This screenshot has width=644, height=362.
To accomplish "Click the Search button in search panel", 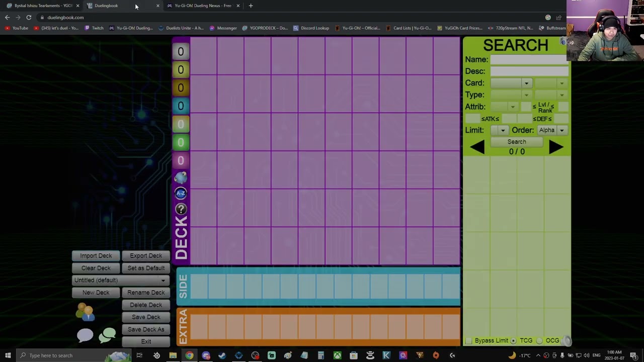I will point(517,142).
